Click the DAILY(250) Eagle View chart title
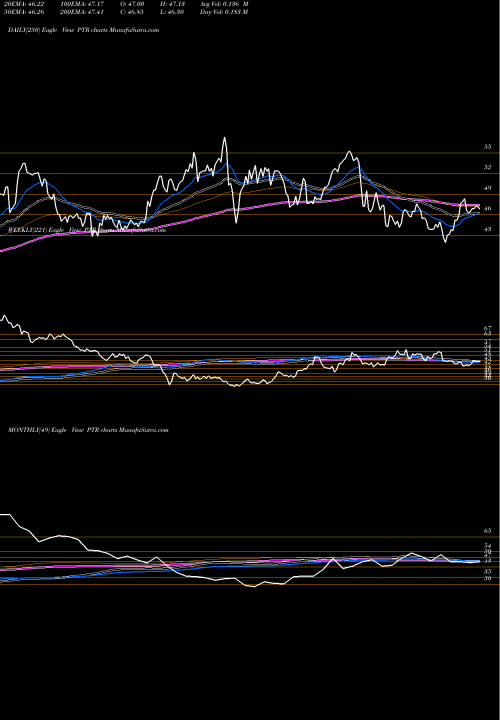Viewport: 500px width, 720px height. [x=84, y=30]
